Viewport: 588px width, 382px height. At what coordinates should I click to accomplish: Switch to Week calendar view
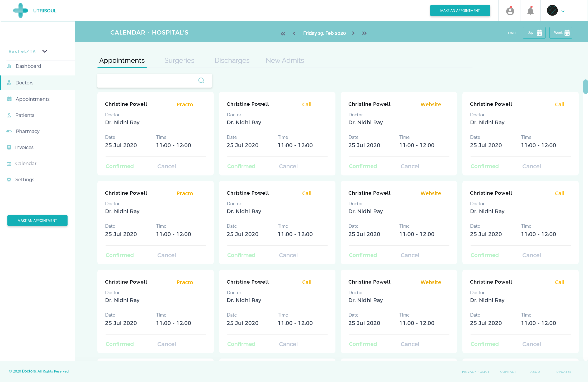coord(561,33)
